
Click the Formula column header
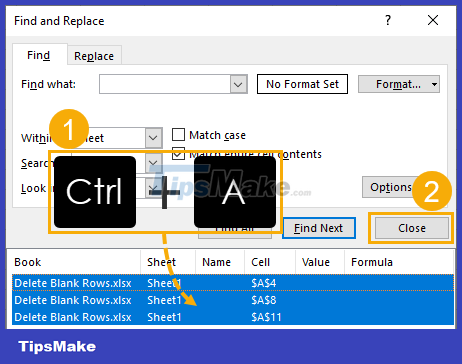coord(399,262)
